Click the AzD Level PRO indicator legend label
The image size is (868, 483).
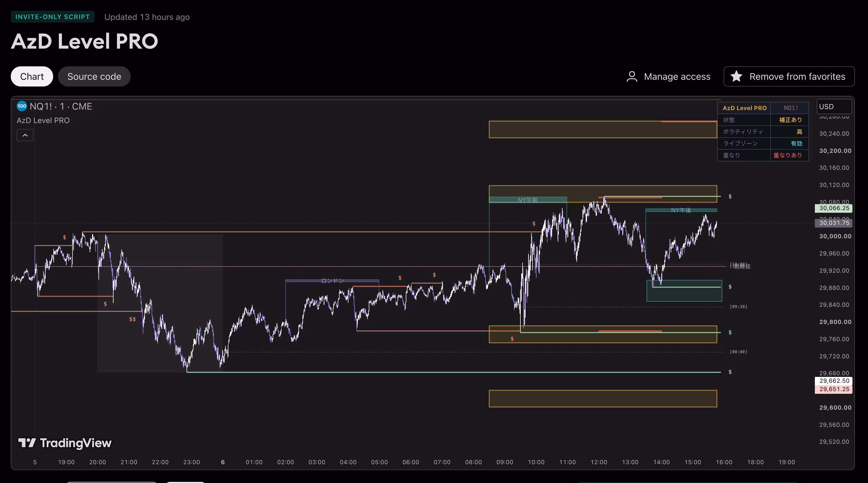pos(43,120)
